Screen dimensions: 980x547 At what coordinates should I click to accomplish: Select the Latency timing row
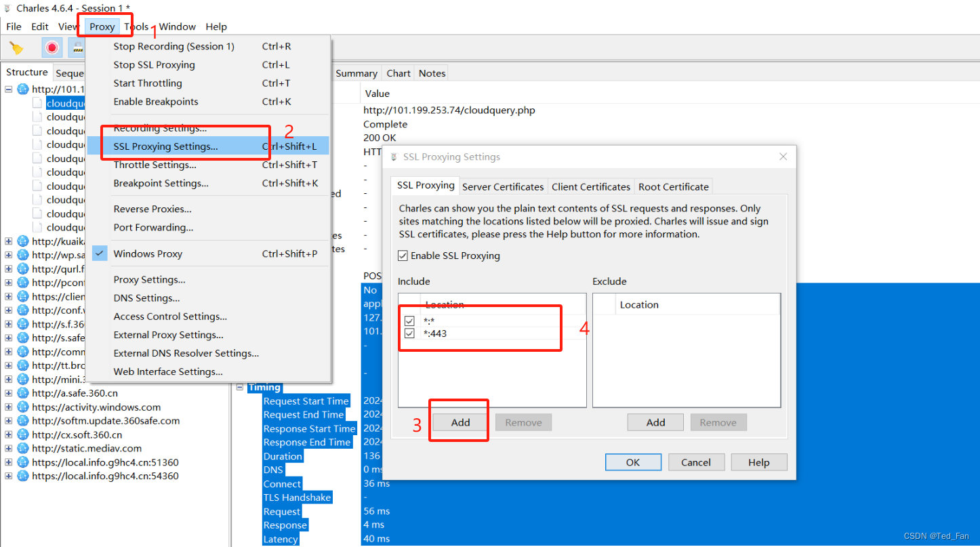coord(281,540)
